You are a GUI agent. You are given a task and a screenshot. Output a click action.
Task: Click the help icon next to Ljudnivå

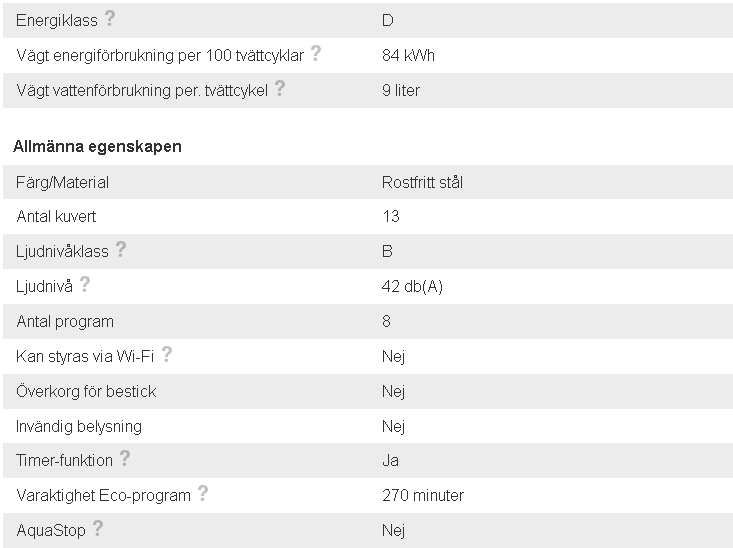[85, 284]
